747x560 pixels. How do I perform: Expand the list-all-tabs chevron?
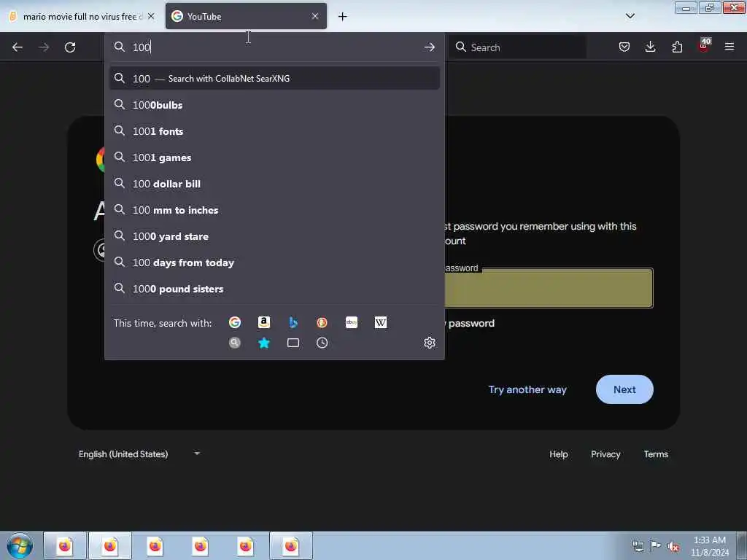click(x=630, y=16)
